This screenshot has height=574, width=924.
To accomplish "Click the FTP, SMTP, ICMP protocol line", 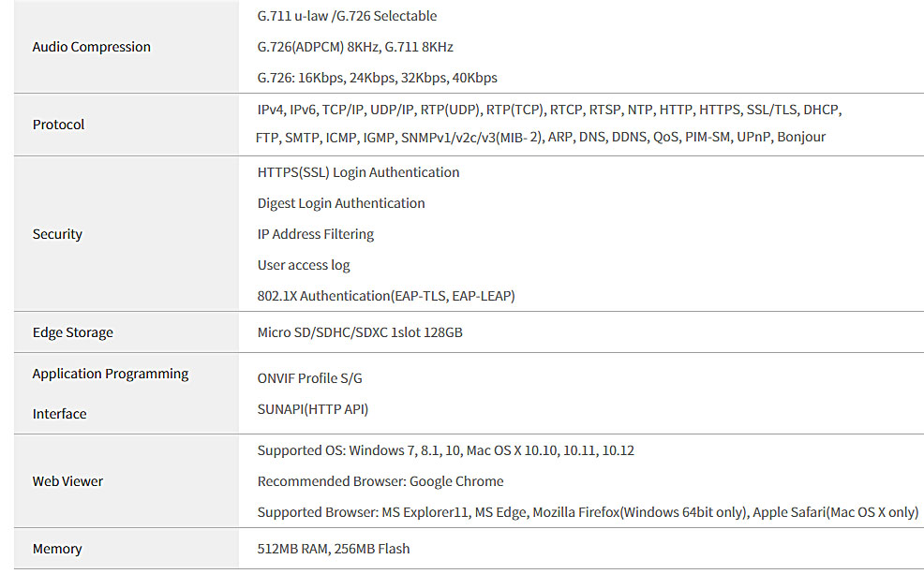I will pyautogui.click(x=541, y=137).
